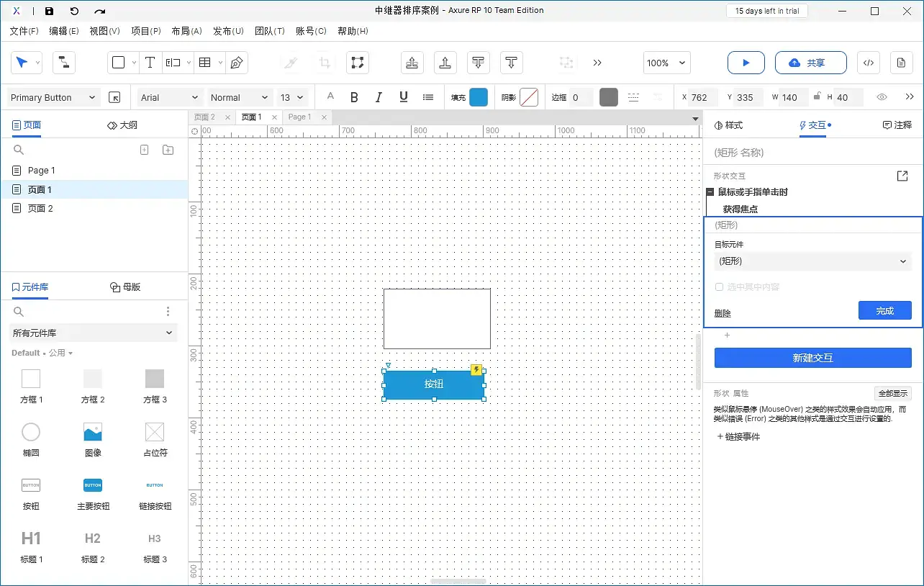Apply bold text formatting
924x586 pixels.
[x=354, y=97]
